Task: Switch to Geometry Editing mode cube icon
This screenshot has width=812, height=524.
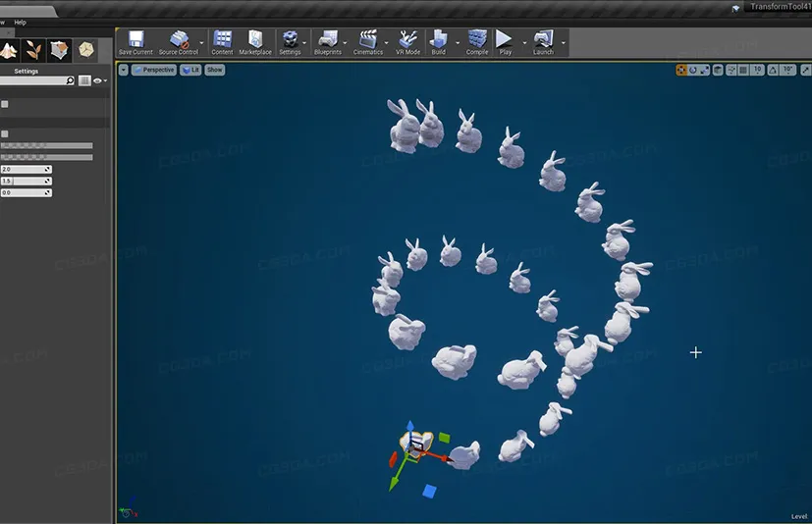Action: [x=60, y=50]
